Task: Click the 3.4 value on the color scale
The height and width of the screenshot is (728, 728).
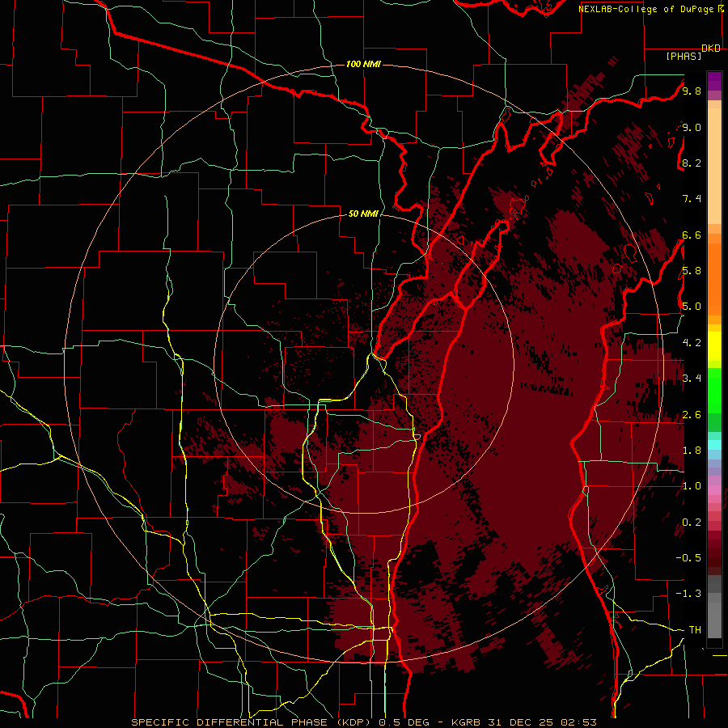Action: click(692, 378)
